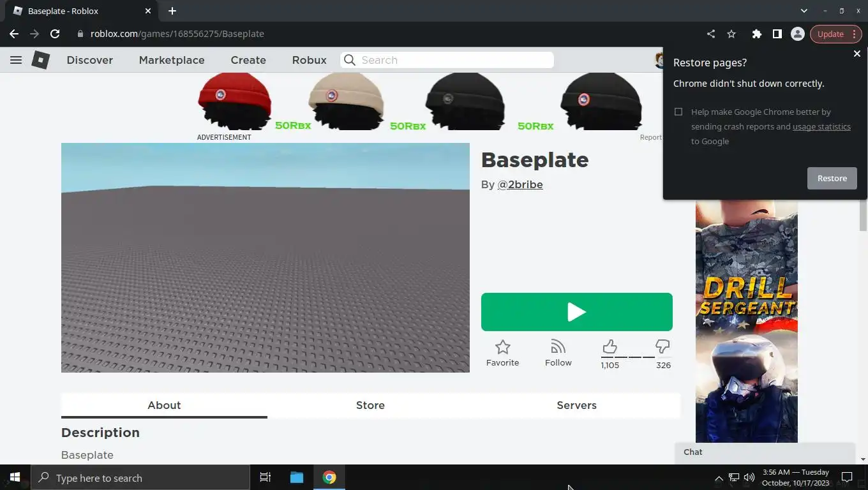Switch to the Servers tab

tap(576, 405)
